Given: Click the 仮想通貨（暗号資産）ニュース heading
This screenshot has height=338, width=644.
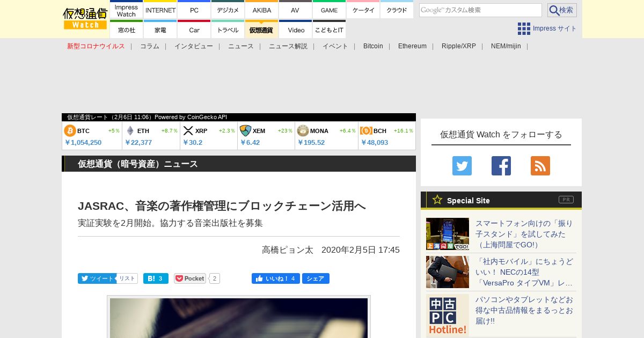Looking at the screenshot, I should coord(138,164).
